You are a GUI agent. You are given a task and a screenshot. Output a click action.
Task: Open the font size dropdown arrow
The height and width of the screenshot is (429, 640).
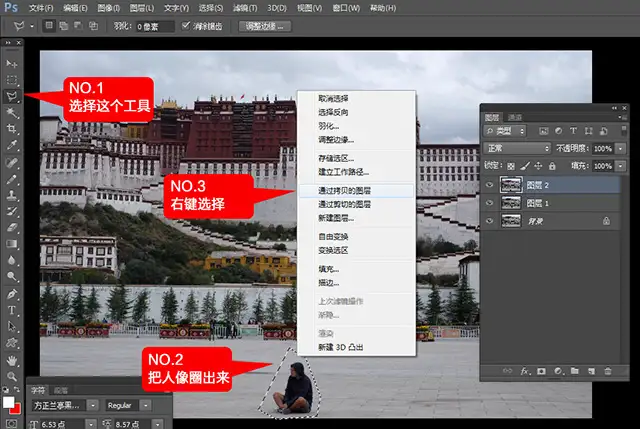click(91, 425)
